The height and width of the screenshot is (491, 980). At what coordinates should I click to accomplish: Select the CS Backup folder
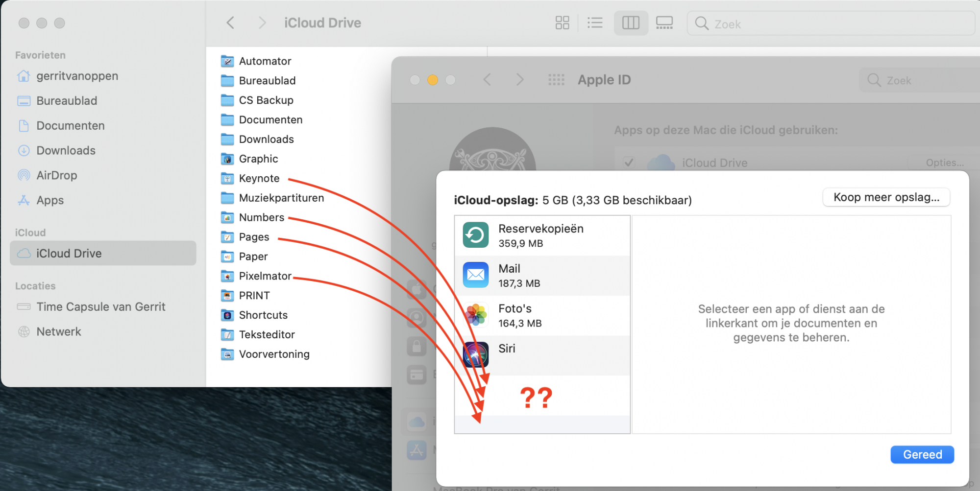(257, 100)
